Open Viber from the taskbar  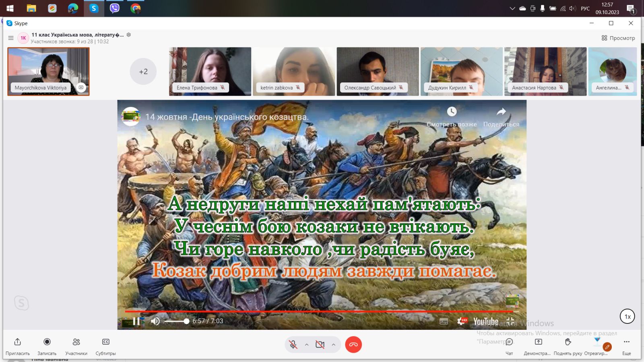[115, 8]
